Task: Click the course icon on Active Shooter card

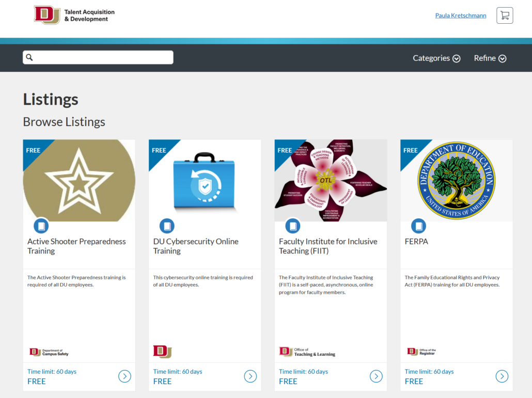Action: point(41,226)
